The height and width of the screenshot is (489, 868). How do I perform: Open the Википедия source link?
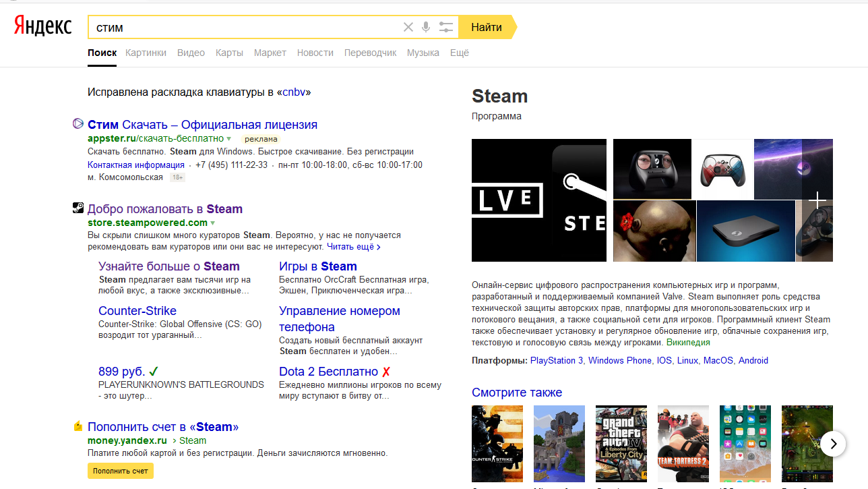pos(688,342)
